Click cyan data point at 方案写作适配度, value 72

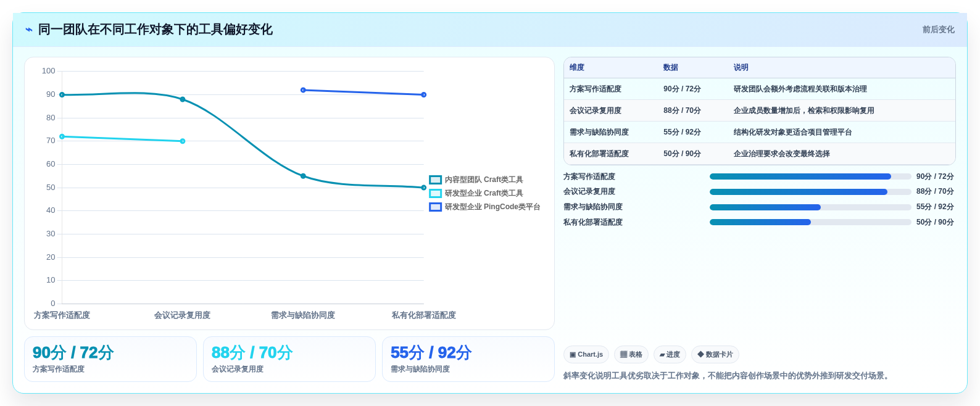click(x=62, y=136)
